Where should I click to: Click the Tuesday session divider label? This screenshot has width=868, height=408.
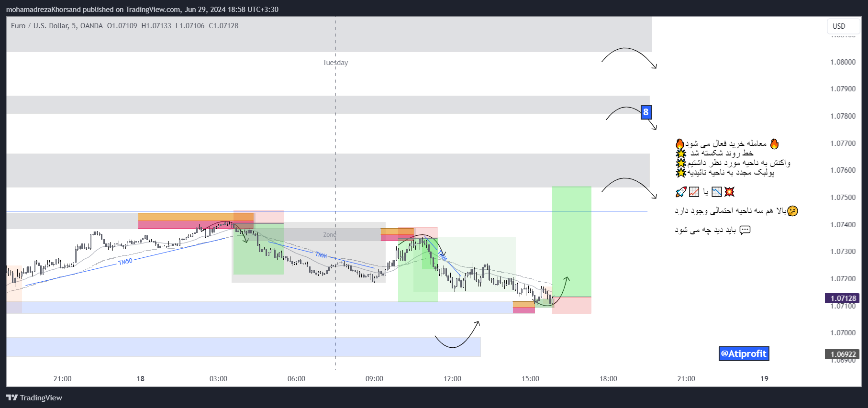[335, 63]
